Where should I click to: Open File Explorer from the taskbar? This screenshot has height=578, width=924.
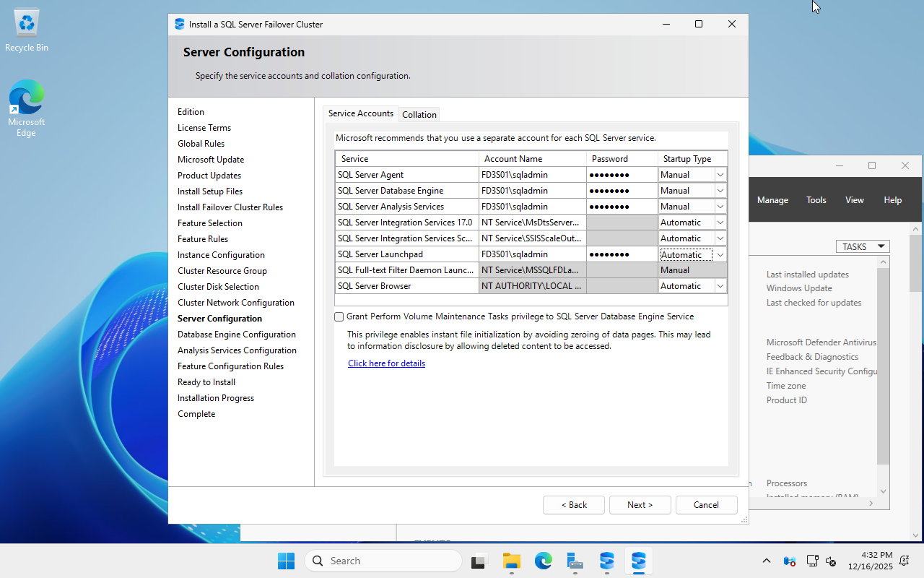(x=512, y=561)
